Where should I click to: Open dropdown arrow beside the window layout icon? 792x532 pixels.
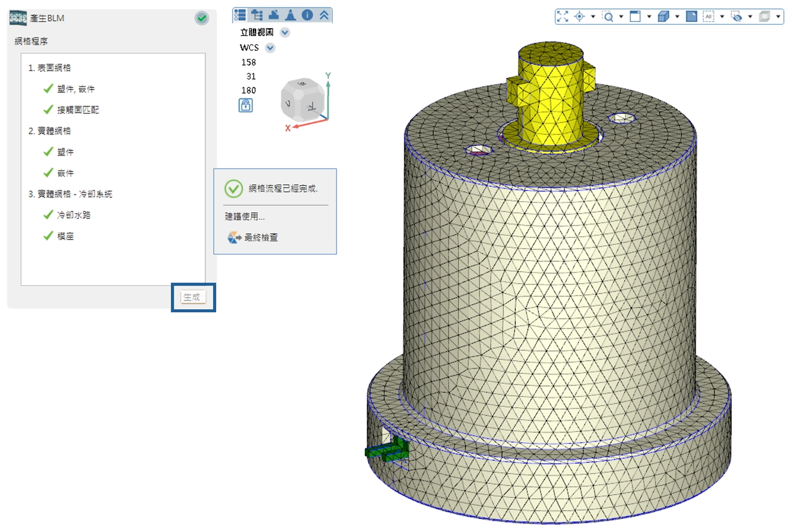(x=649, y=16)
